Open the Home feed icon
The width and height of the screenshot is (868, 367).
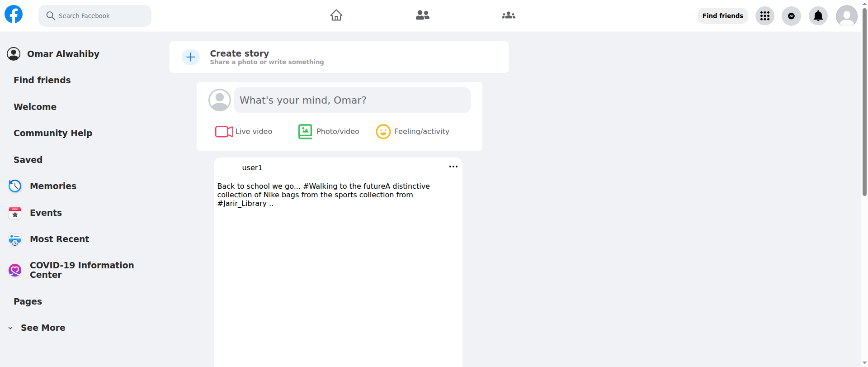[x=336, y=15]
